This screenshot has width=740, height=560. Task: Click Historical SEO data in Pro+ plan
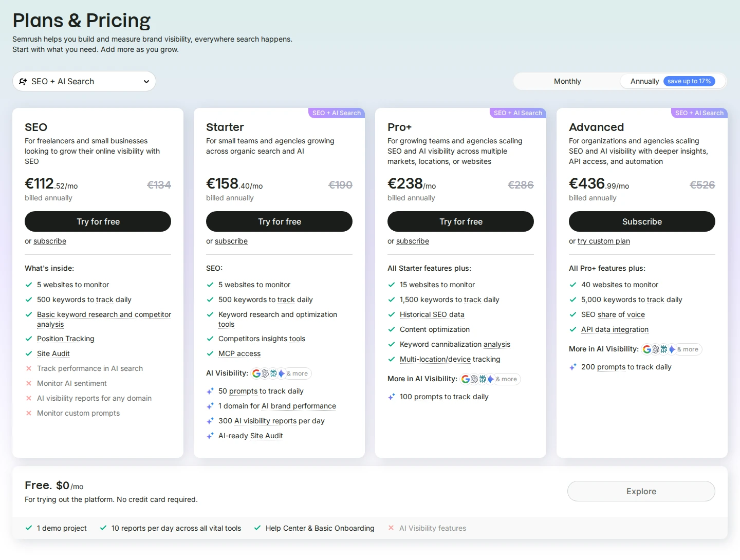pyautogui.click(x=432, y=314)
